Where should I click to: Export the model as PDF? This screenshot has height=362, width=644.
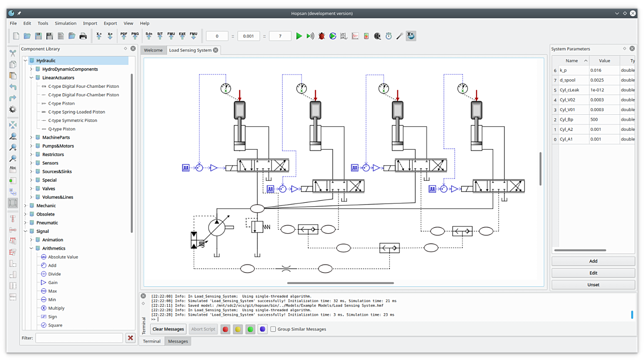click(x=124, y=36)
